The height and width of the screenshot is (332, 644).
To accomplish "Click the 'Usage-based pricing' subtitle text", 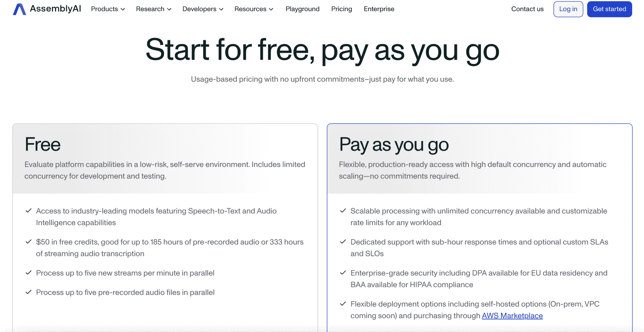I will [x=322, y=79].
